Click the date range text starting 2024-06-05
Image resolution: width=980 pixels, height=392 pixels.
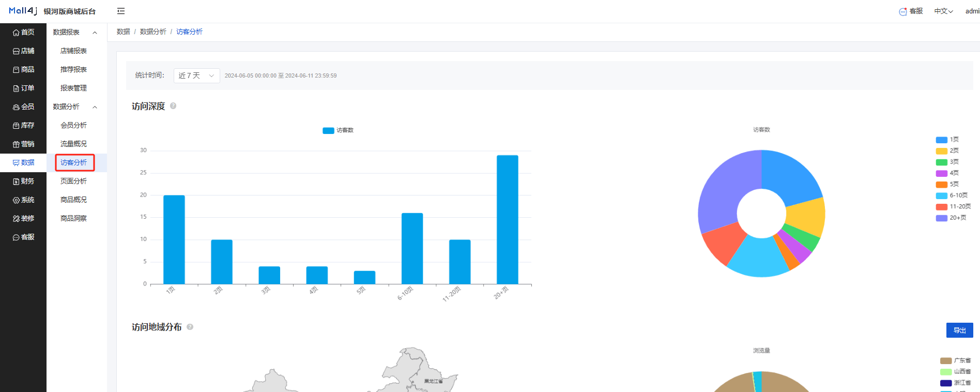coord(281,76)
